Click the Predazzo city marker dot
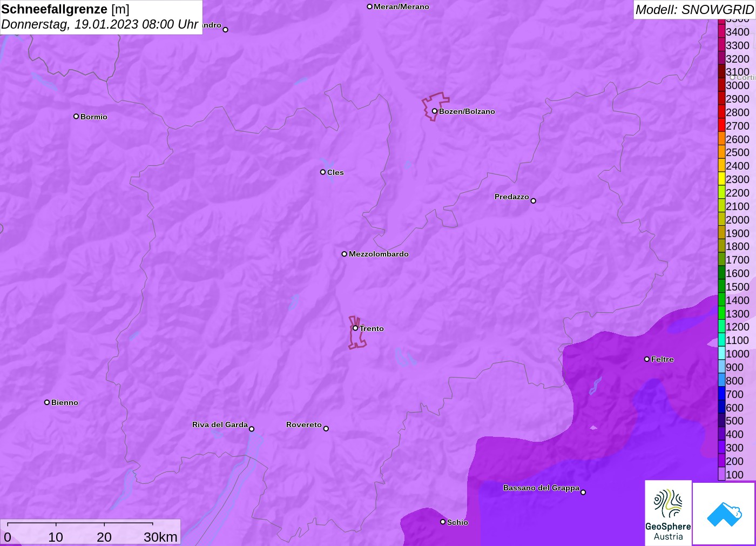Screen dimensions: 756x546 tap(533, 201)
